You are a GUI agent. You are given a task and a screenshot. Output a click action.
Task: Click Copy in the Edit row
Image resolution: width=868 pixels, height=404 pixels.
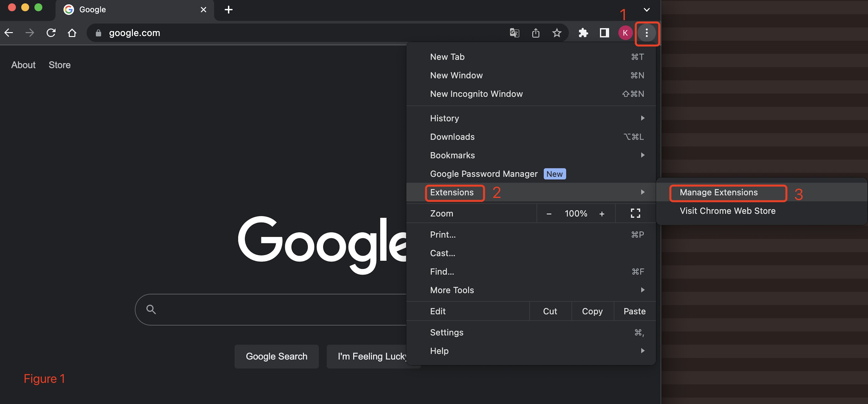(592, 311)
